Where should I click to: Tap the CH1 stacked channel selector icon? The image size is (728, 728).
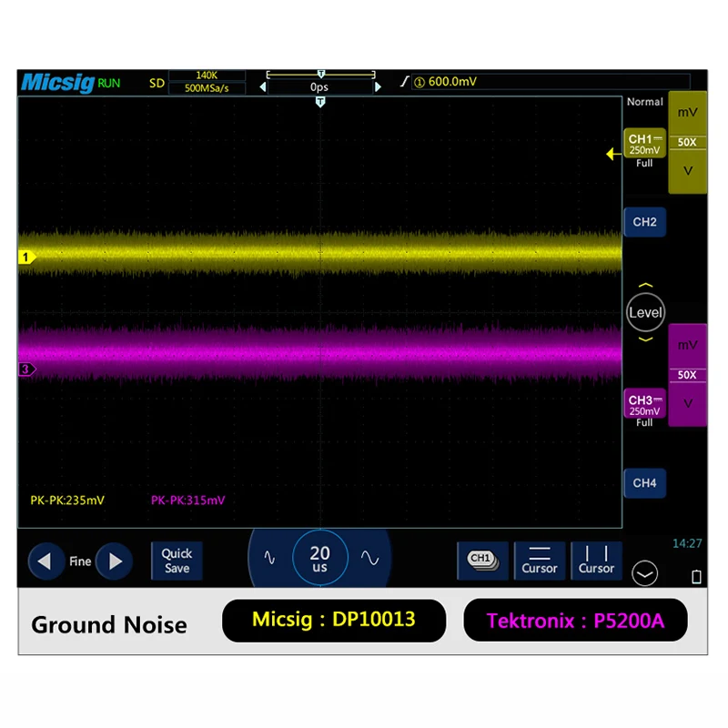point(482,561)
